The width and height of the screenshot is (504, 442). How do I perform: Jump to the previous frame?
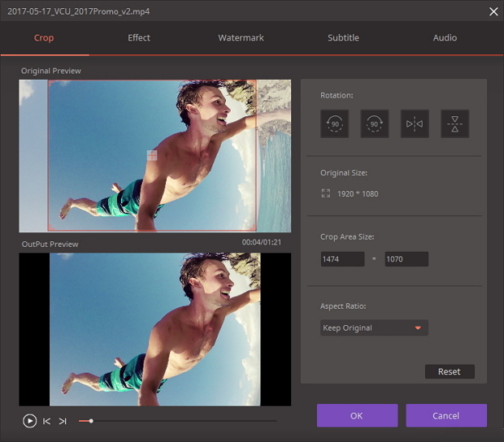point(47,421)
